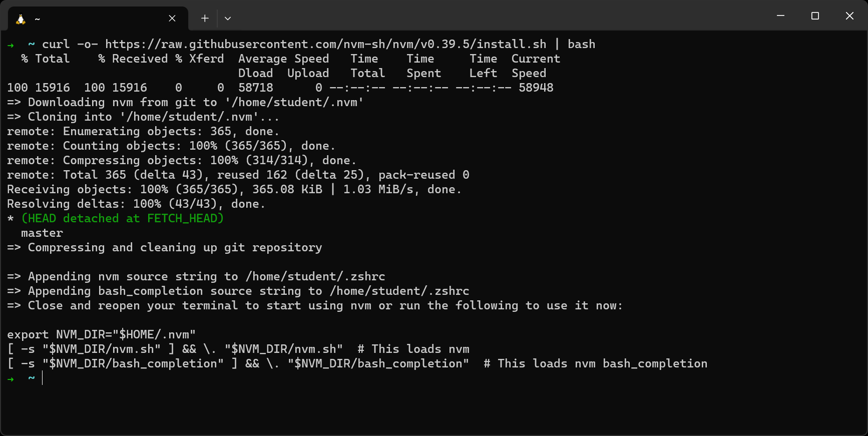Click the "# This loads nvm bash_completion" comment
Screen dimensions: 868x436
pos(595,364)
